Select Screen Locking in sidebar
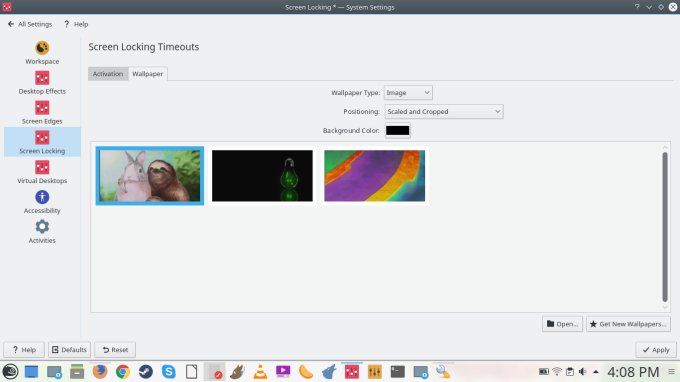This screenshot has width=680, height=382. (x=42, y=142)
